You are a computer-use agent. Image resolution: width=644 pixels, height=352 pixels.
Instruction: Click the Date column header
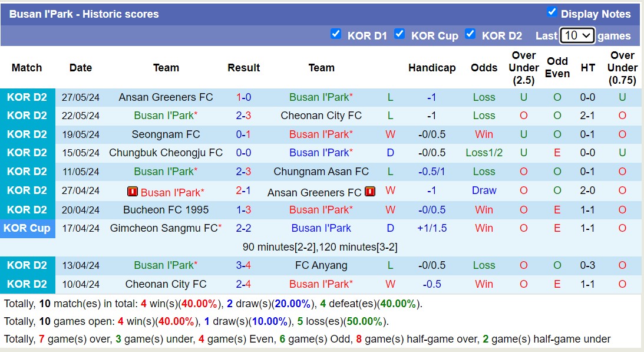[x=81, y=68]
